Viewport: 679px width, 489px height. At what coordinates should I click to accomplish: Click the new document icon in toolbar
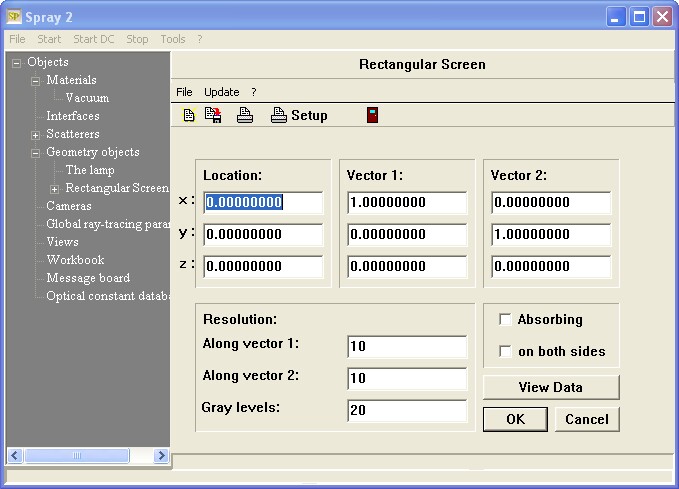pyautogui.click(x=189, y=116)
